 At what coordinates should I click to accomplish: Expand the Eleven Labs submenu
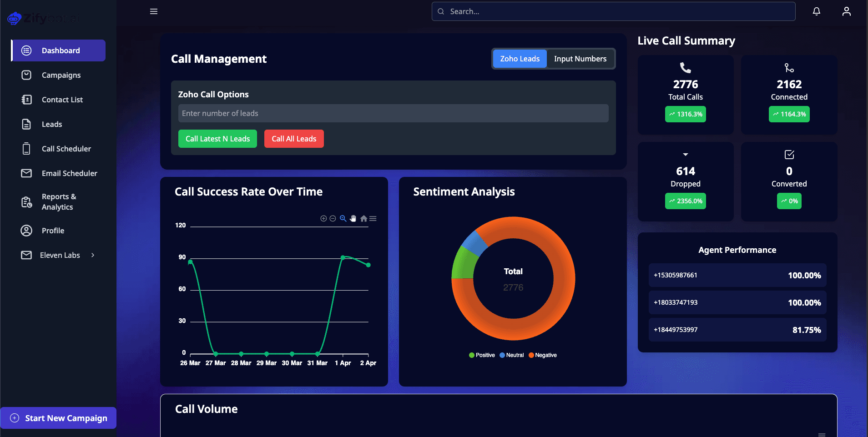tap(93, 255)
